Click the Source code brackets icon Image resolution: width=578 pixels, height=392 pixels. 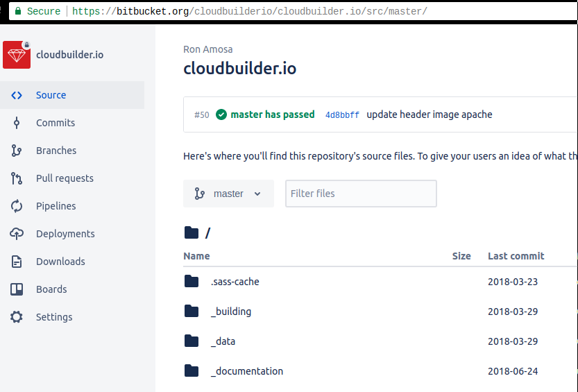tap(17, 96)
